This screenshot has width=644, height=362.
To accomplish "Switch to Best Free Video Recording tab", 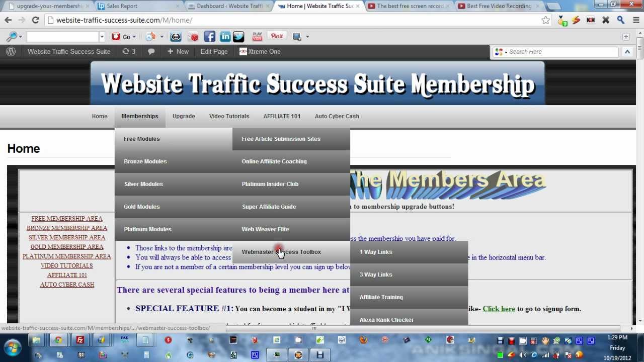I will point(498,6).
